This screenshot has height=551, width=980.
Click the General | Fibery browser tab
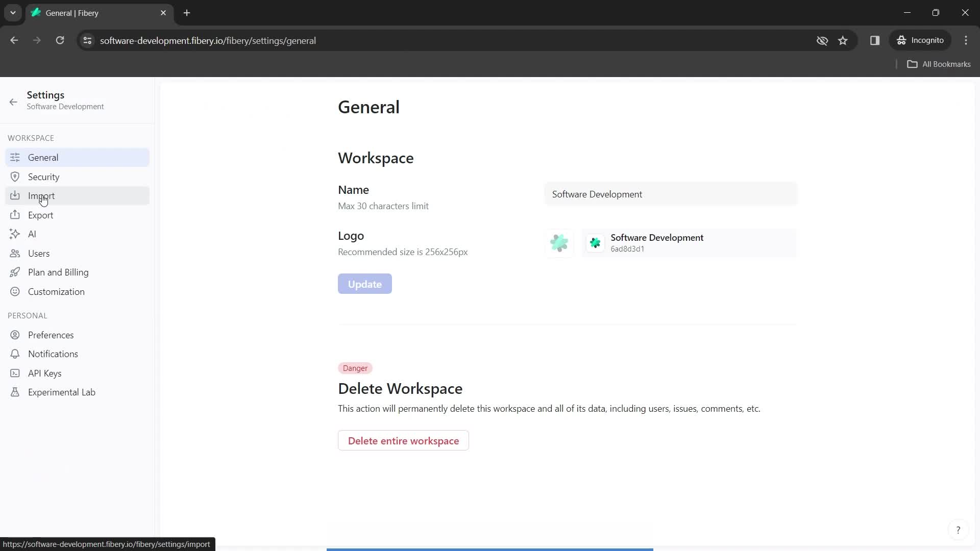[x=100, y=13]
